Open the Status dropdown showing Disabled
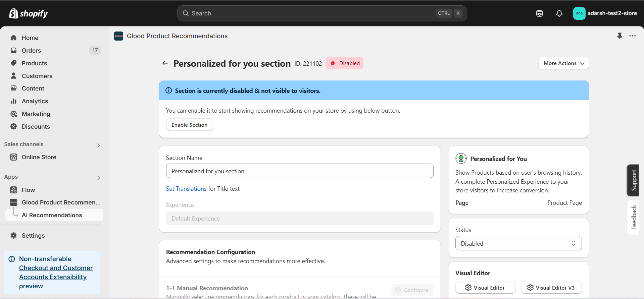The width and height of the screenshot is (644, 299). (x=518, y=243)
